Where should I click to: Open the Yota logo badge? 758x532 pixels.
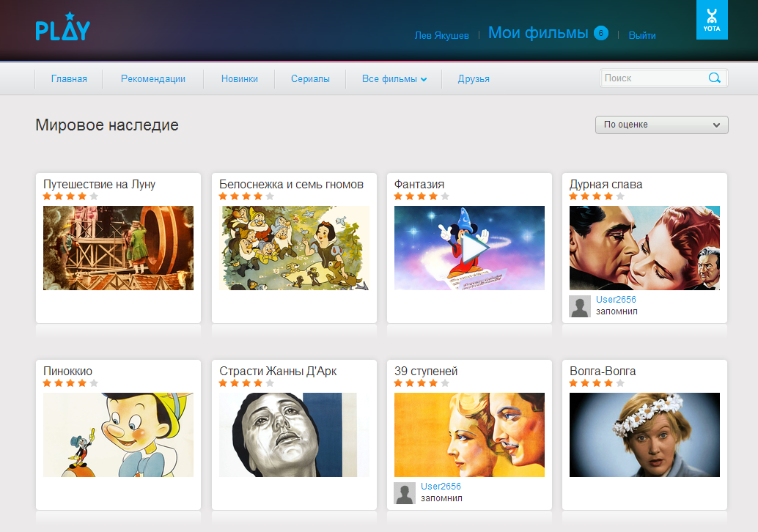(x=712, y=20)
